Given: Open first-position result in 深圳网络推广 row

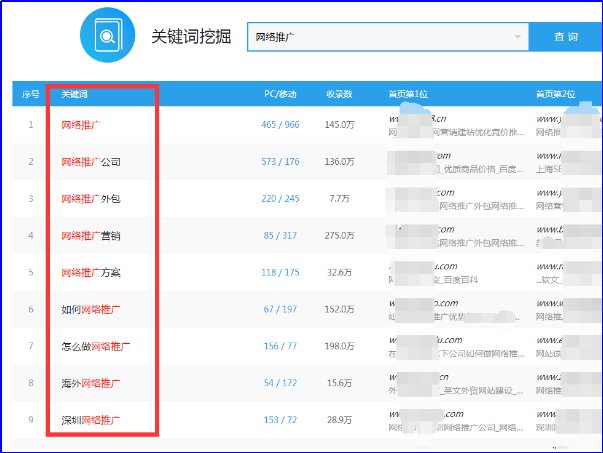Looking at the screenshot, I should (x=456, y=420).
